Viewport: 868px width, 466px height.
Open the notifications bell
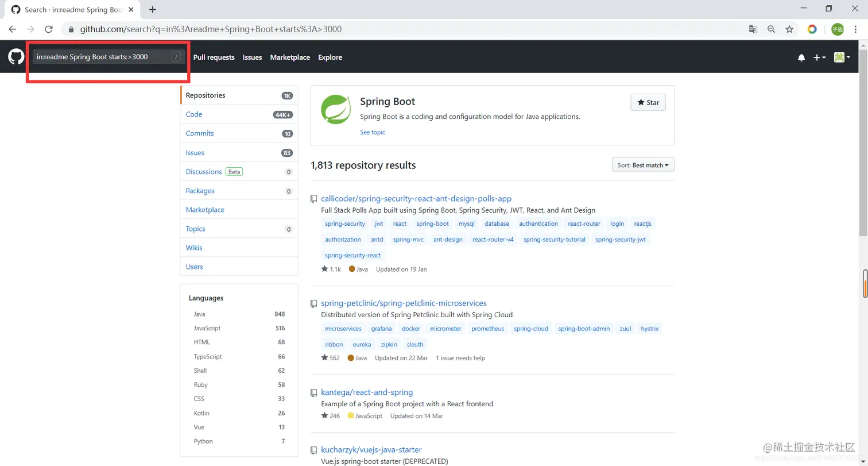pos(801,57)
